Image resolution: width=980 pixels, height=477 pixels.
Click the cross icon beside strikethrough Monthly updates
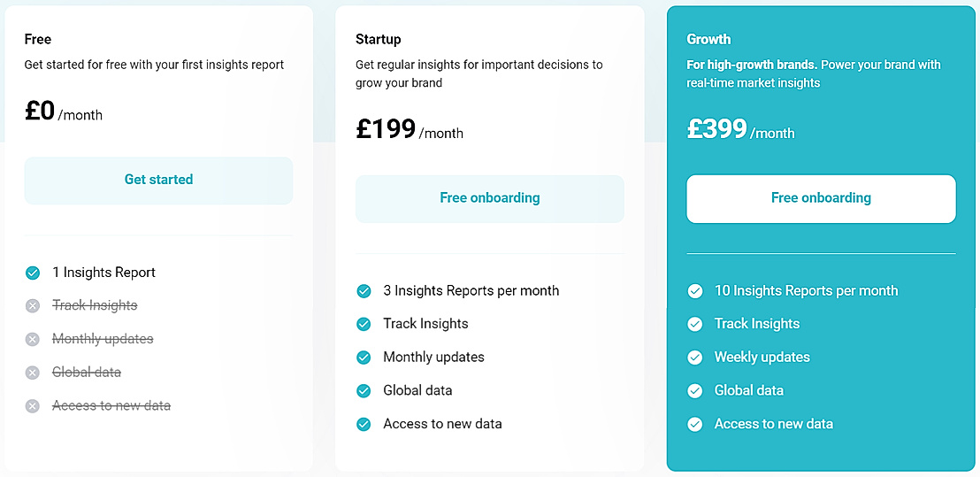click(33, 339)
